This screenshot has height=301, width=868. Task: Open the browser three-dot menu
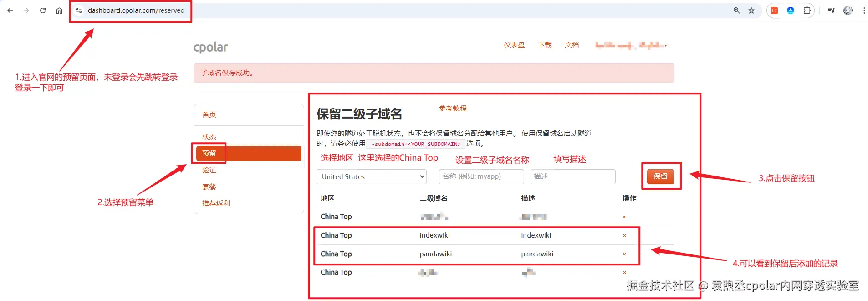pyautogui.click(x=864, y=10)
